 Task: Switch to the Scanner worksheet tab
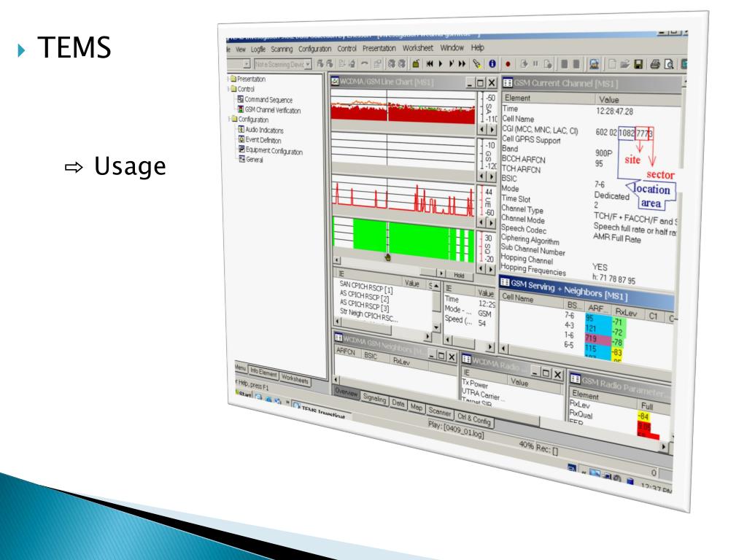[x=439, y=412]
